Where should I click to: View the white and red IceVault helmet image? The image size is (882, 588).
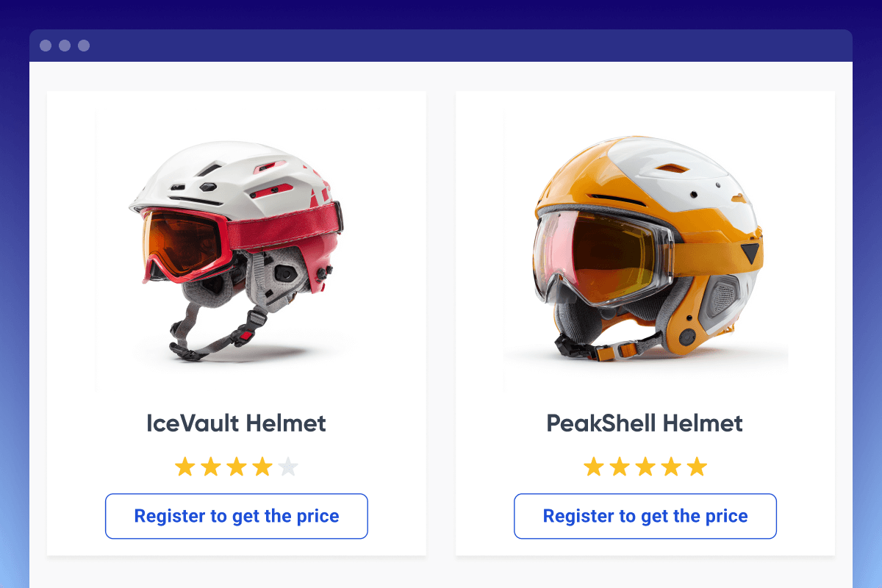pyautogui.click(x=236, y=250)
